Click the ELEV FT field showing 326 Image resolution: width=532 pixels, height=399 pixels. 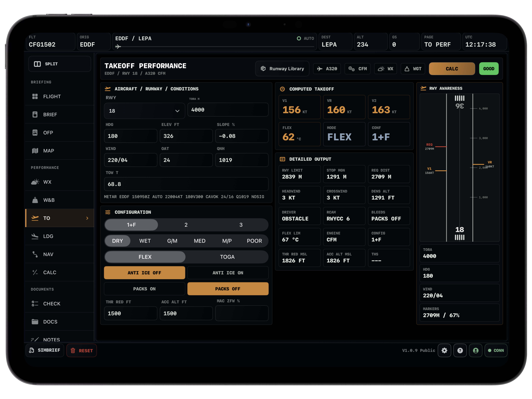pos(186,136)
